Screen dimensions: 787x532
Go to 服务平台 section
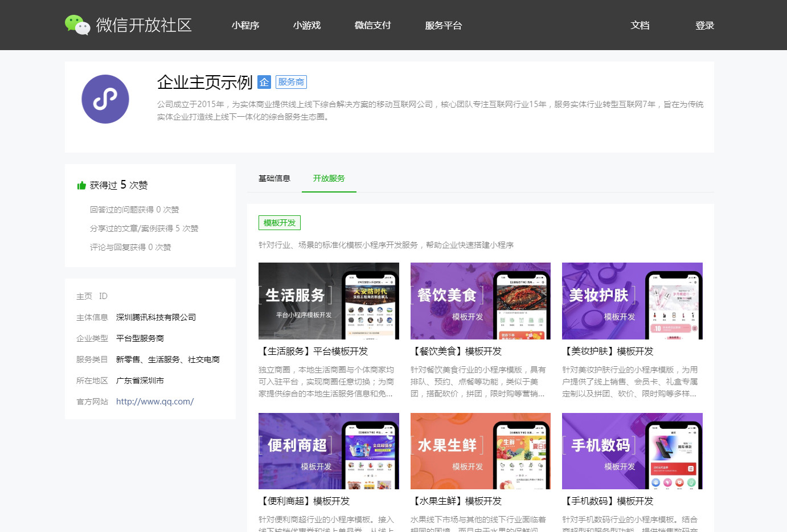444,25
